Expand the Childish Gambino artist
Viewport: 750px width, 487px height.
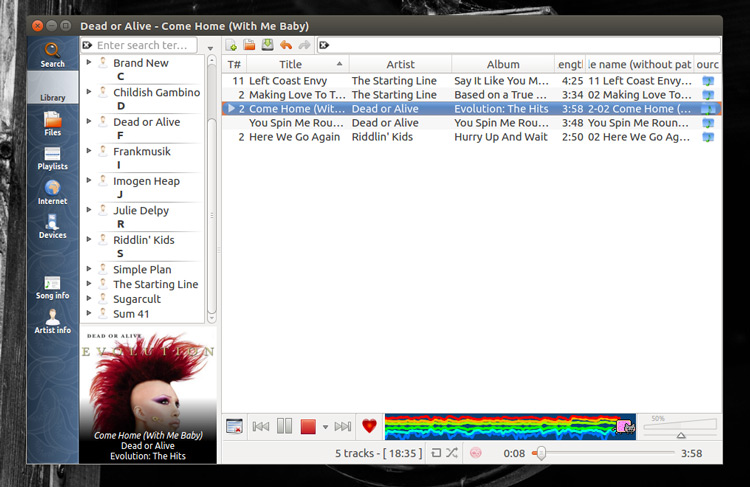[89, 91]
